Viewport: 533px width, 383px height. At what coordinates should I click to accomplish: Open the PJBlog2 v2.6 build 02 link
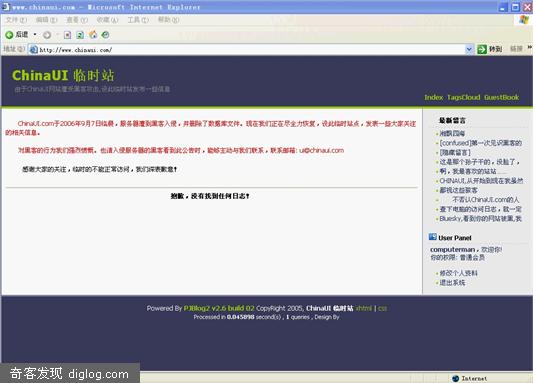(x=219, y=308)
